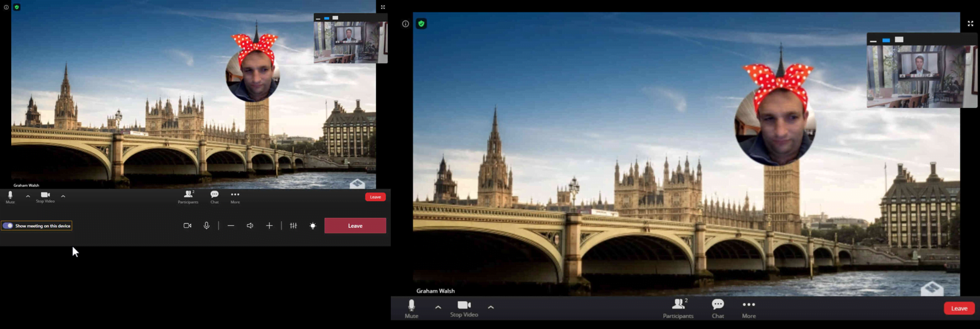Hide self-view via dash icon in right window thumbnail
Viewport: 980px width, 329px height.
tap(873, 40)
